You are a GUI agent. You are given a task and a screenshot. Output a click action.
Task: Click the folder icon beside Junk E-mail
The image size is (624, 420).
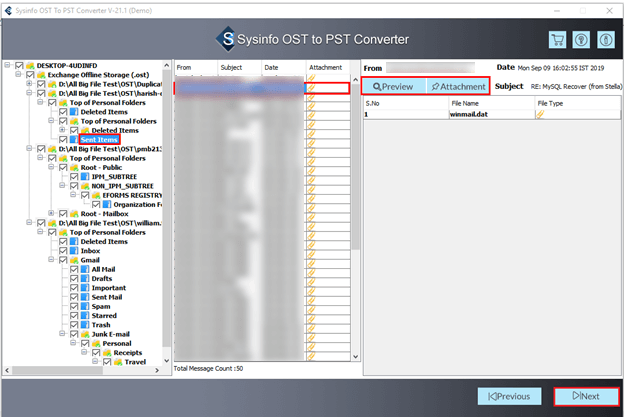pyautogui.click(x=85, y=334)
